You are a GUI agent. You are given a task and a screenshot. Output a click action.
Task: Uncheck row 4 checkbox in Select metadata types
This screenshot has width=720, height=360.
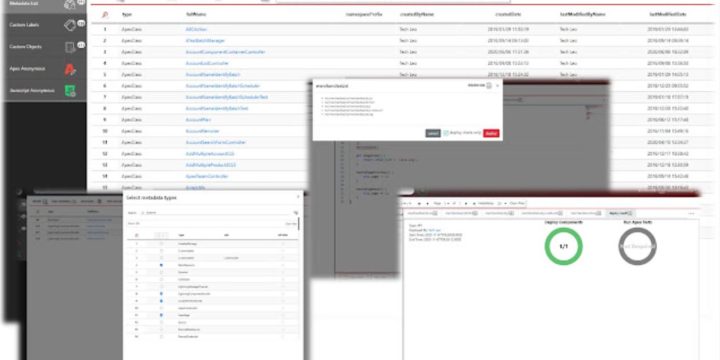[x=161, y=265]
